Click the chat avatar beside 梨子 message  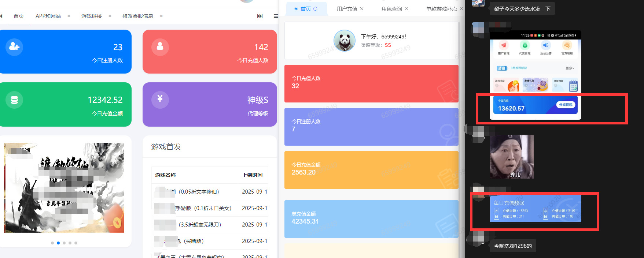(x=478, y=3)
